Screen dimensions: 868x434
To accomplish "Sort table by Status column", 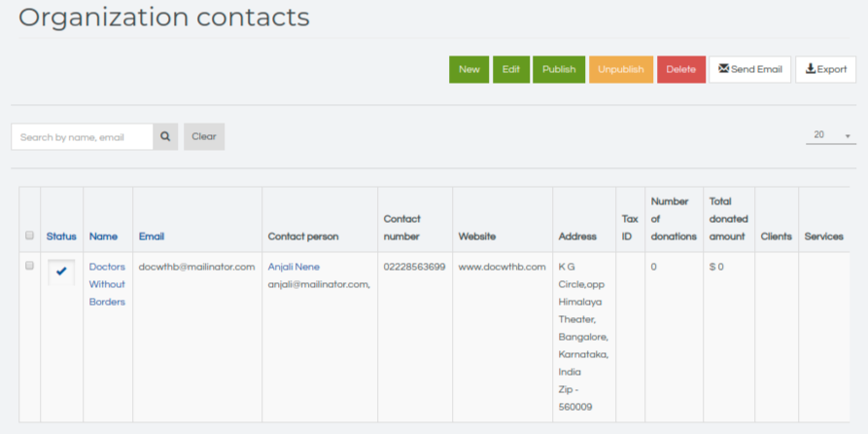I will (x=61, y=236).
